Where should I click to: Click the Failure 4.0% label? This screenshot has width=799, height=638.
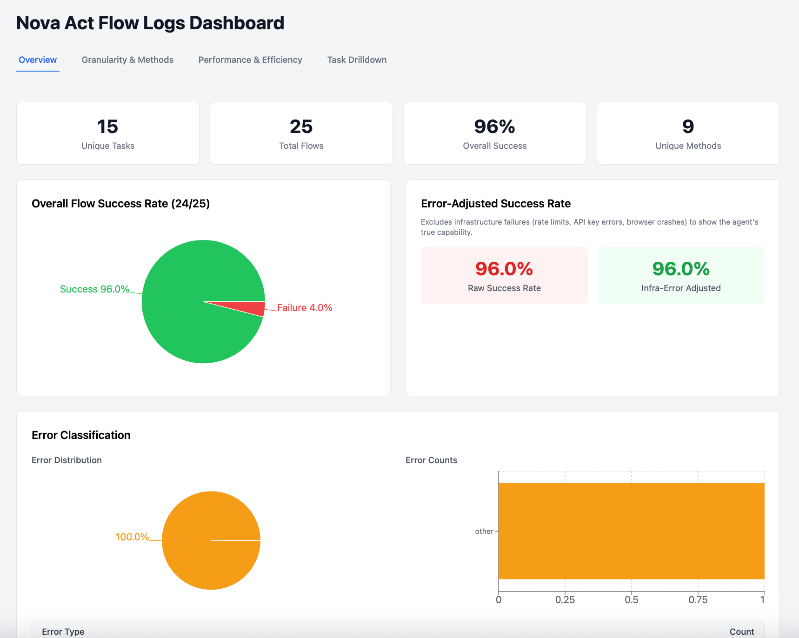click(305, 308)
